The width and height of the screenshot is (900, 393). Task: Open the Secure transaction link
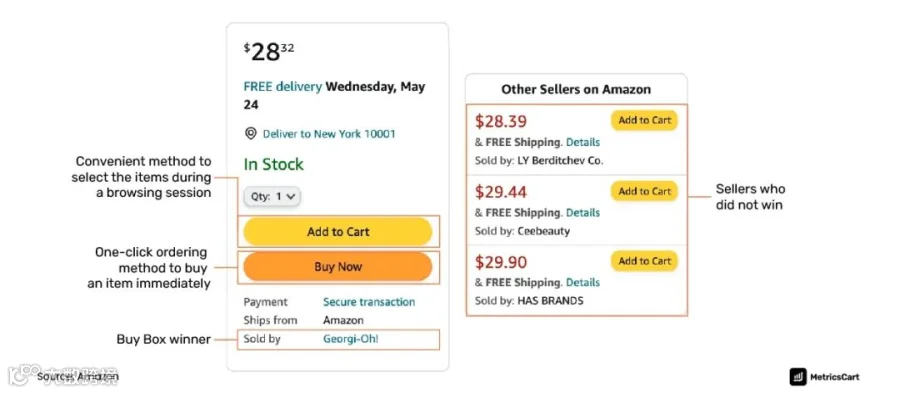pos(368,302)
